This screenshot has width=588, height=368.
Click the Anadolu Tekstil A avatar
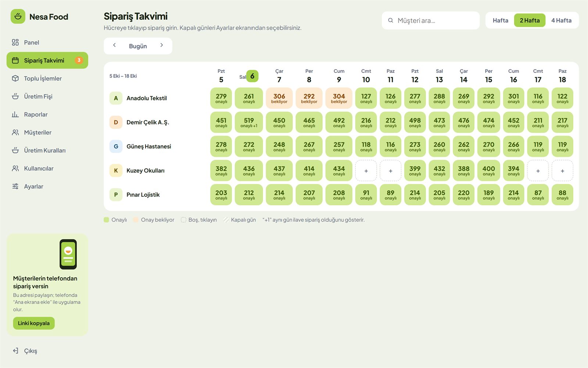pyautogui.click(x=116, y=98)
